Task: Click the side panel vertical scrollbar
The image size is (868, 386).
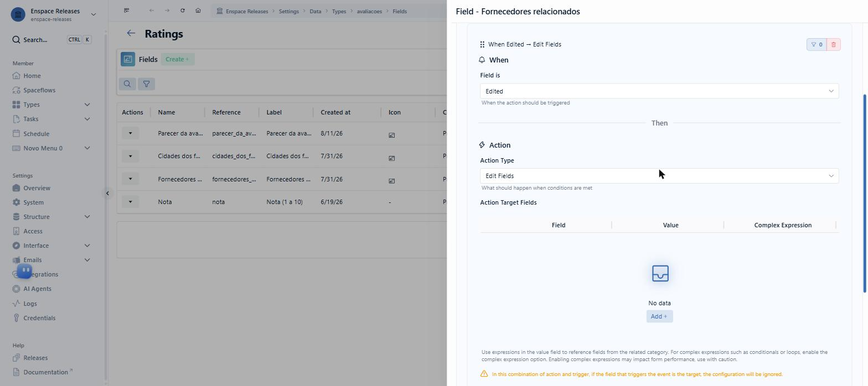Action: (865, 194)
